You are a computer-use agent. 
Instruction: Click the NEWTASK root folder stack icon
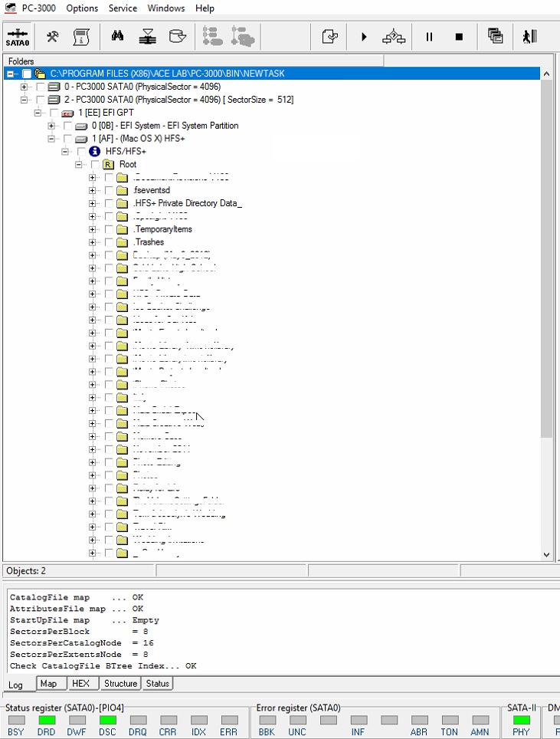(x=40, y=74)
